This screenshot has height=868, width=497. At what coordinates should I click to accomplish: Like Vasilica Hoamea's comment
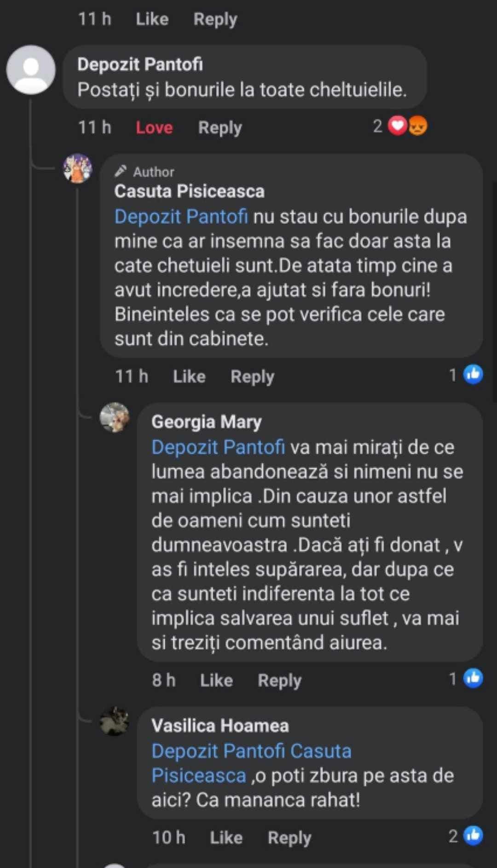click(226, 838)
